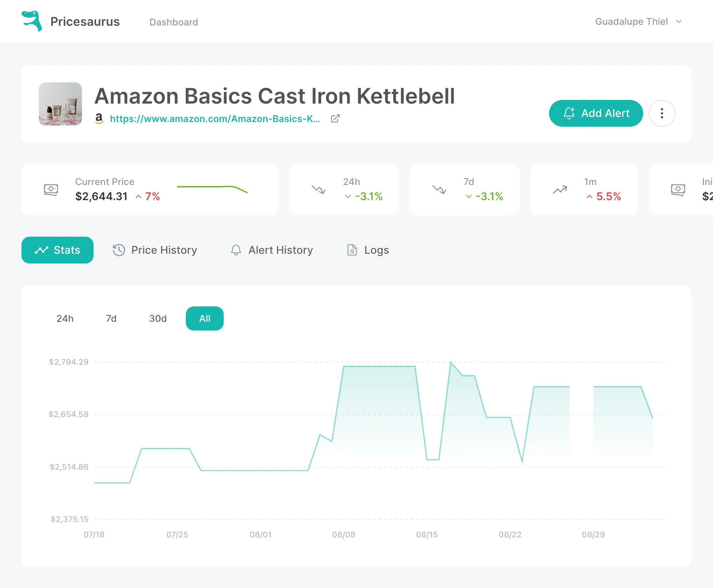Open the three-dot overflow menu
713x588 pixels.
[x=661, y=113]
